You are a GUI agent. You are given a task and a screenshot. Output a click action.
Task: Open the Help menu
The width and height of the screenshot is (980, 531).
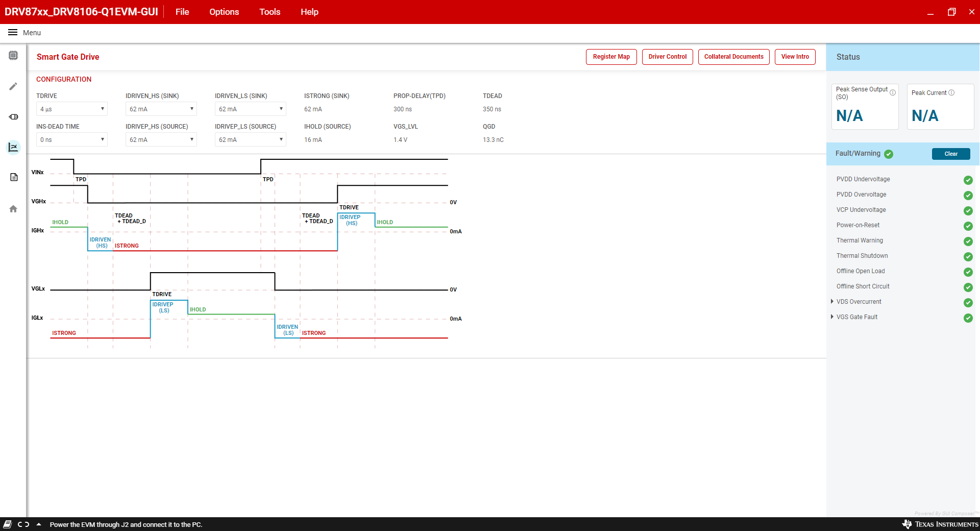click(x=309, y=12)
